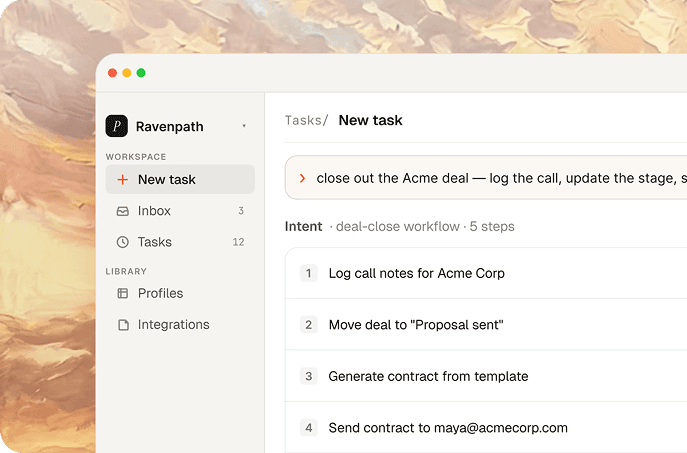This screenshot has width=687, height=453.
Task: Click the New task breadcrumb title
Action: tap(370, 120)
